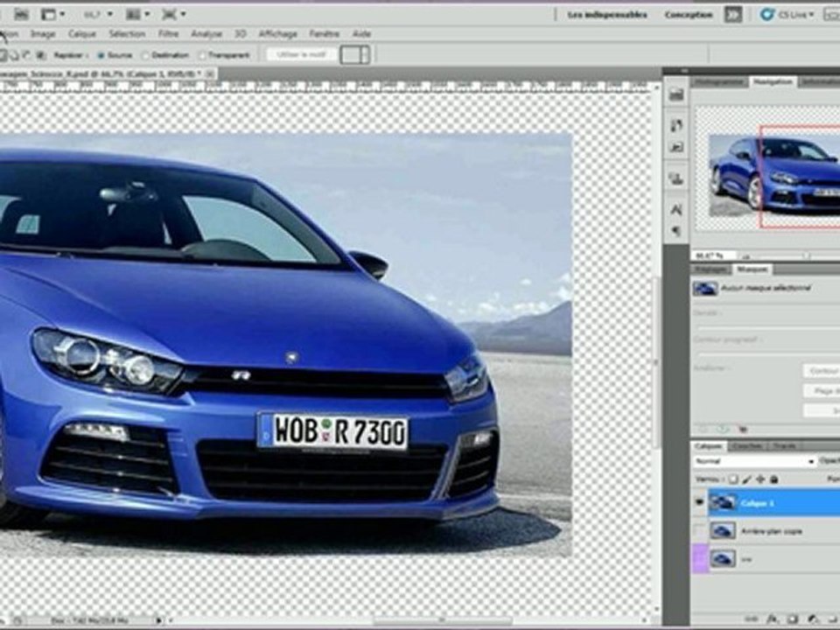Hide the Calque 1 layer eye
Screen dimensions: 840x630
699,502
